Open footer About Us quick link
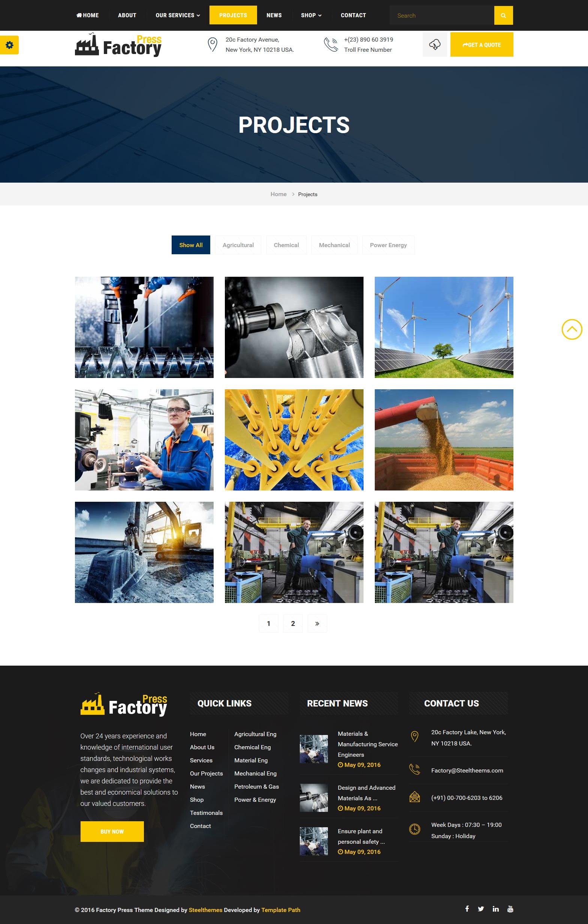The height and width of the screenshot is (924, 588). click(202, 747)
